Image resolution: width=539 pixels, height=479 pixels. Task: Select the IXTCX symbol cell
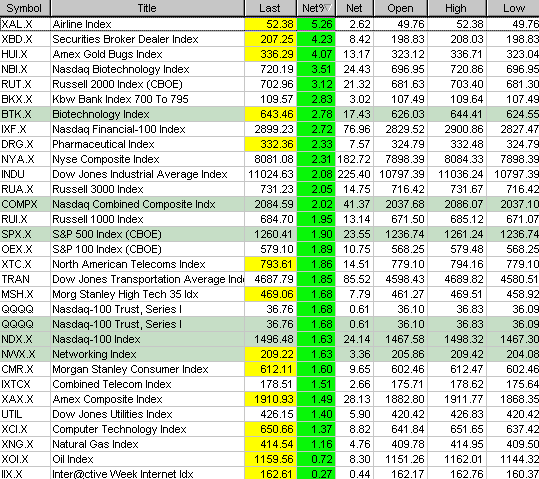[x=25, y=384]
